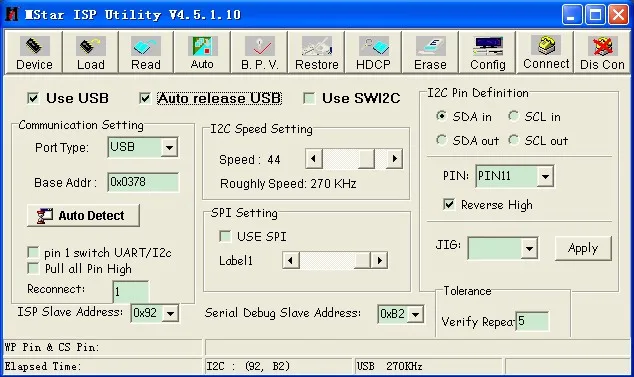634x377 pixels.
Task: Expand the Port Type dropdown
Action: click(x=169, y=148)
